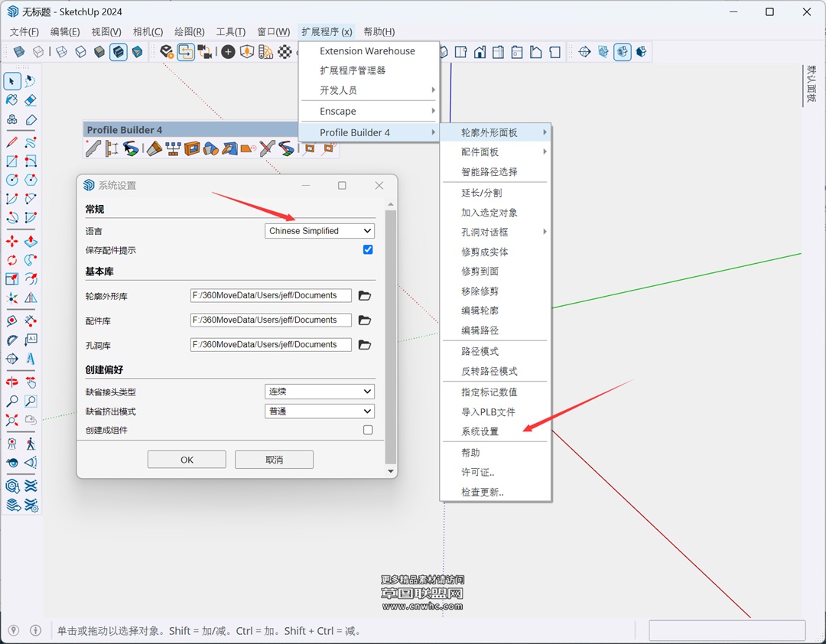
Task: Select 导入PLB文件 menu entry
Action: pyautogui.click(x=496, y=412)
